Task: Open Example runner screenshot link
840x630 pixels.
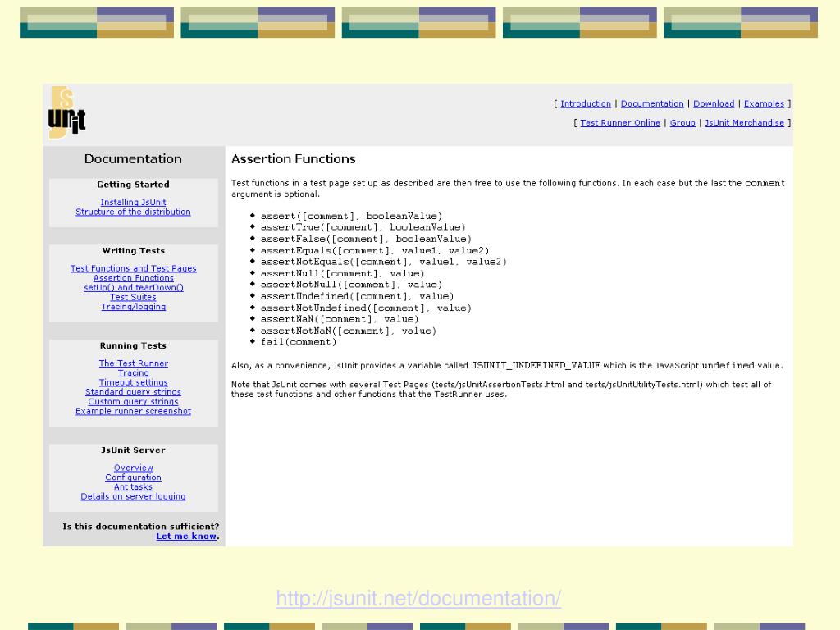Action: coord(134,412)
